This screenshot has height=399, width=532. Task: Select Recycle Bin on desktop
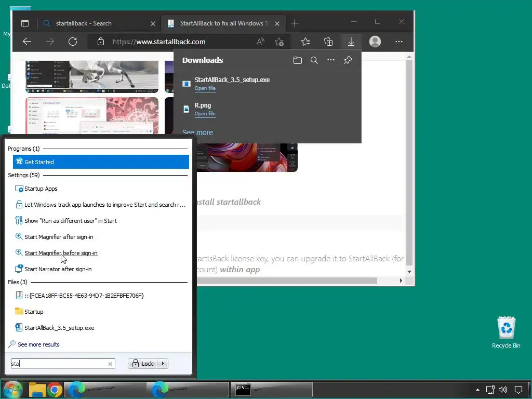pos(506,332)
